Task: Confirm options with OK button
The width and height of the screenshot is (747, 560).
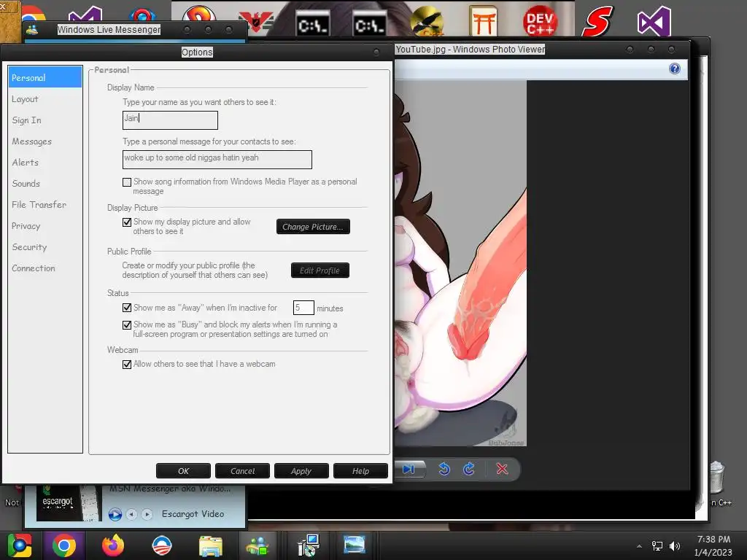Action: click(183, 471)
